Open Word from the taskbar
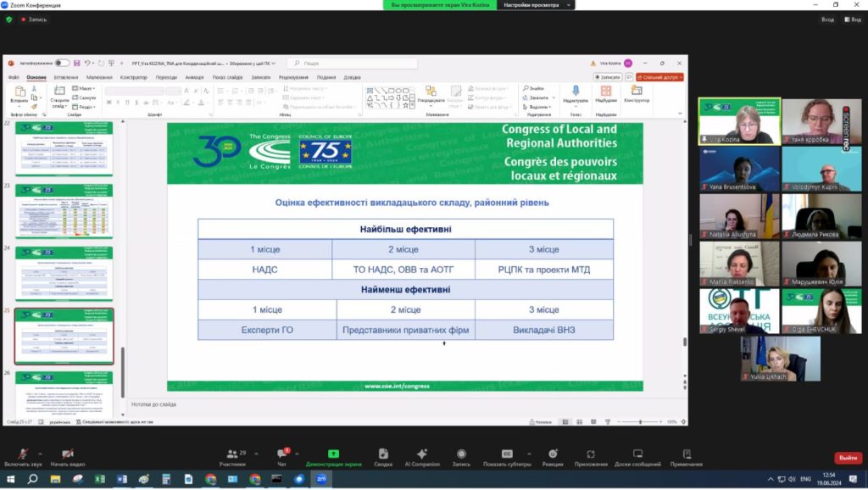The height and width of the screenshot is (490, 868). click(122, 479)
